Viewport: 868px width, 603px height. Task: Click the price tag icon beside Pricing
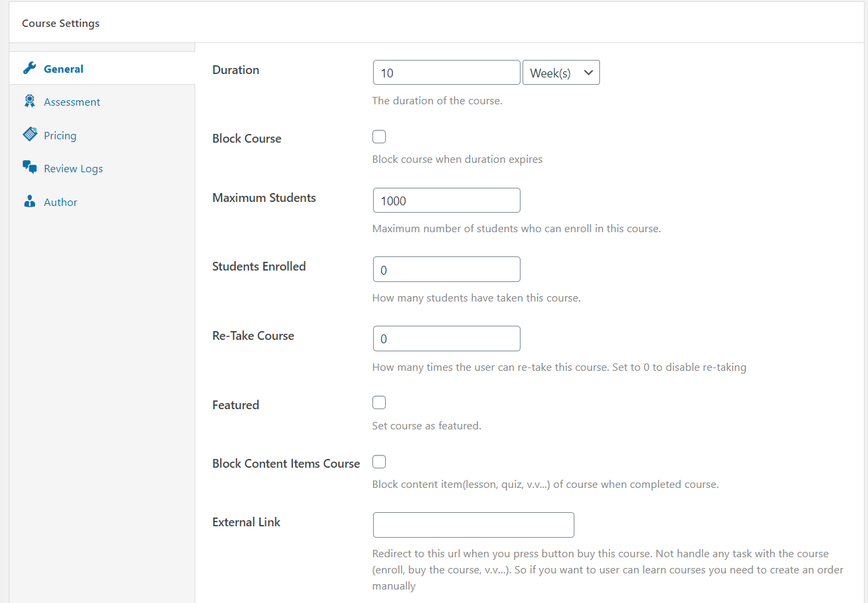(x=30, y=135)
